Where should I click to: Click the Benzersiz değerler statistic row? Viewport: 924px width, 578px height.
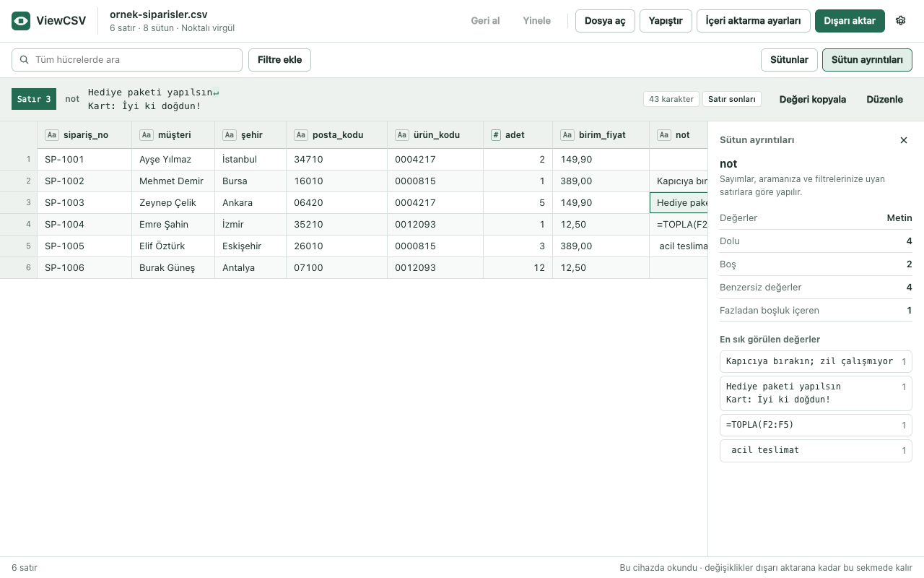point(816,288)
